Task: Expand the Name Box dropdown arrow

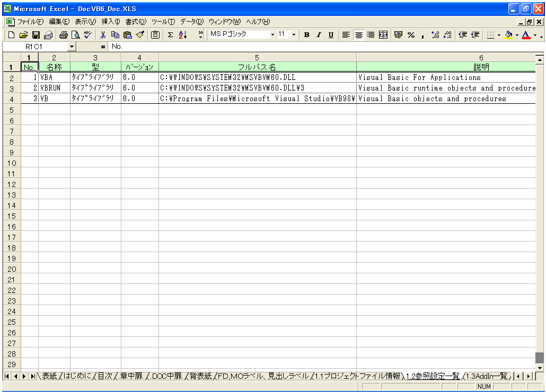Action: (x=72, y=46)
